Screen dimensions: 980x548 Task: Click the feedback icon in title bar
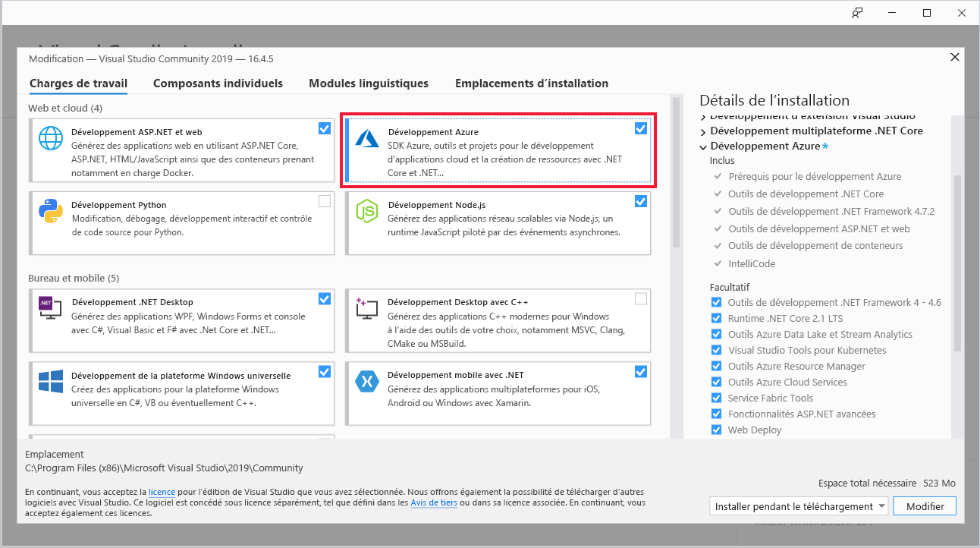857,12
